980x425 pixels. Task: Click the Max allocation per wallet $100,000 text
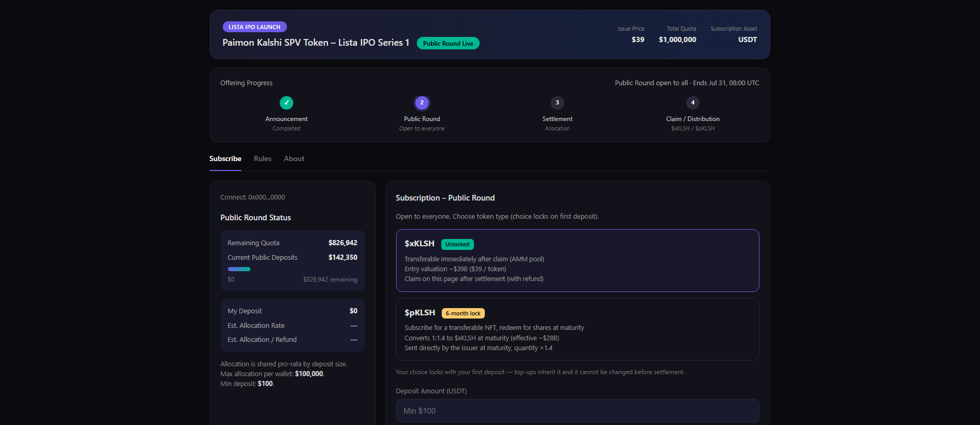(272, 374)
